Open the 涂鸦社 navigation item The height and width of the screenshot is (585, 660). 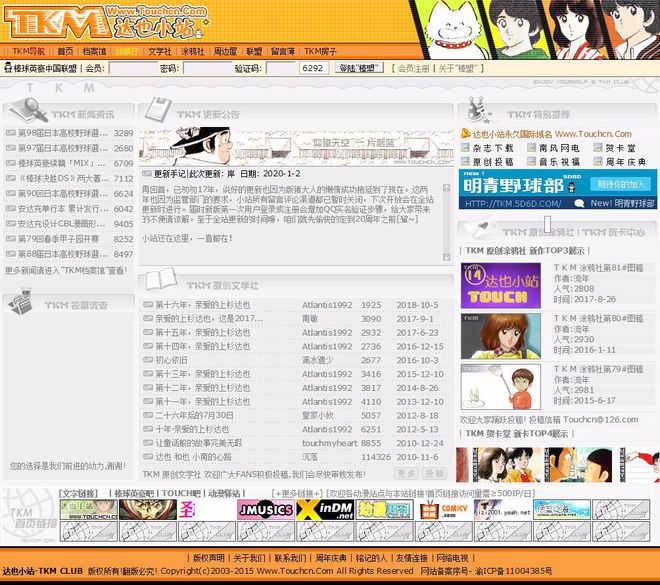pos(192,51)
